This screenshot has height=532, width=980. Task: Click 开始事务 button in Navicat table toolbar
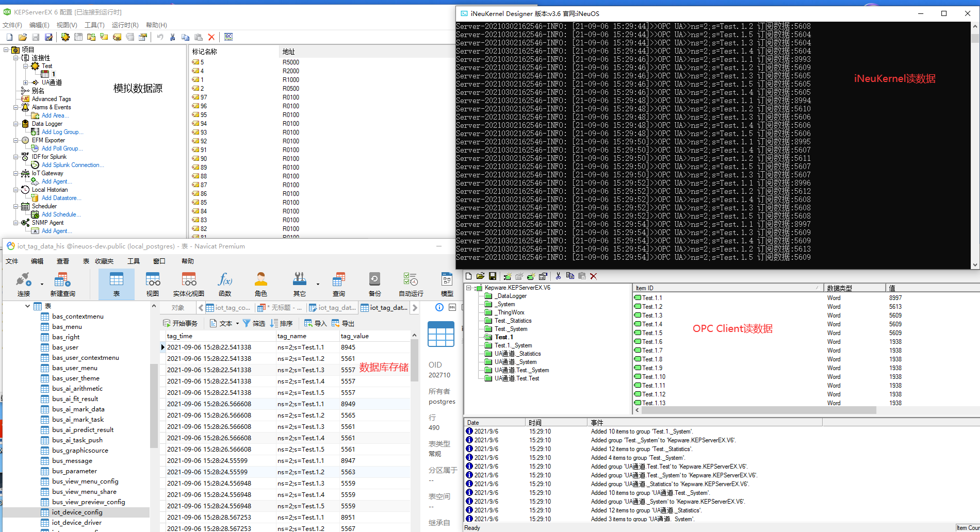pos(181,324)
